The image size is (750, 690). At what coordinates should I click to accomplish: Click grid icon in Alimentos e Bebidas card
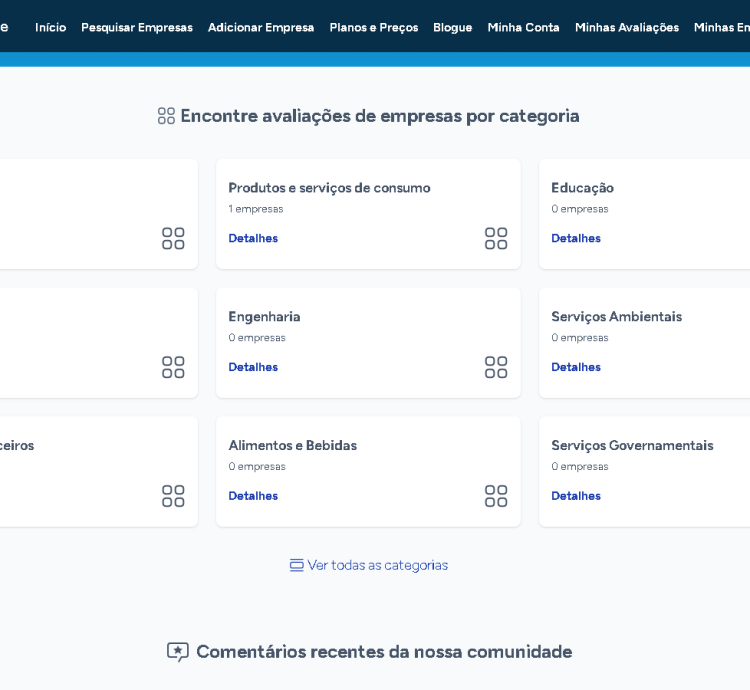pyautogui.click(x=496, y=496)
